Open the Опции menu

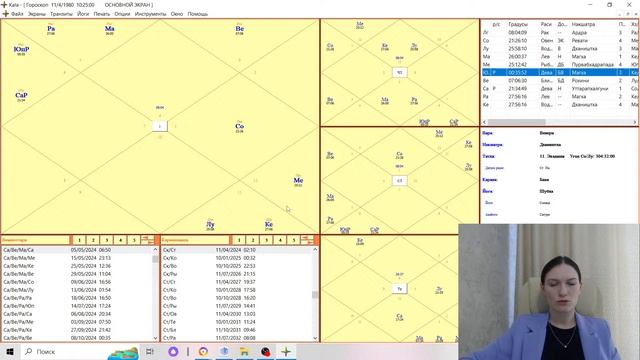[x=122, y=14]
